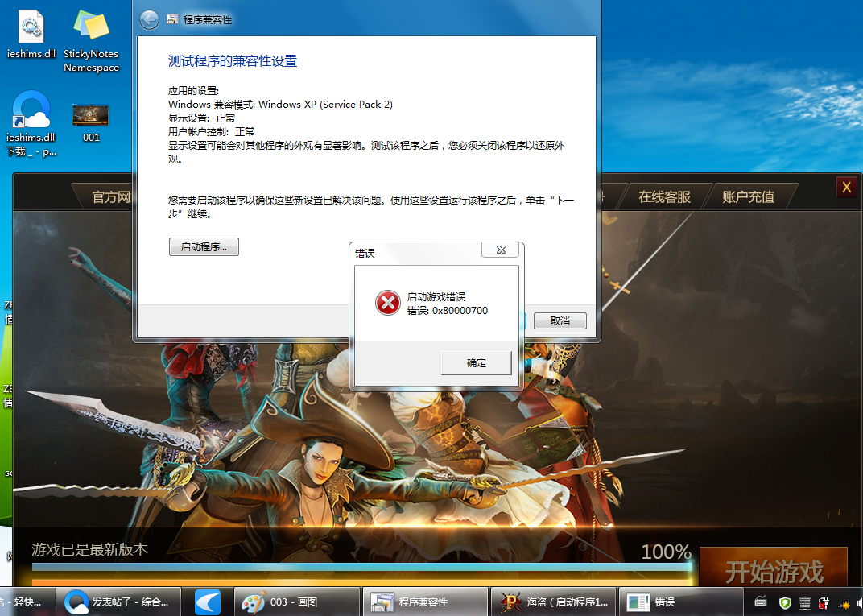Click the 取消 button in compatibility wizard
Screen dimensions: 863x616
560,320
